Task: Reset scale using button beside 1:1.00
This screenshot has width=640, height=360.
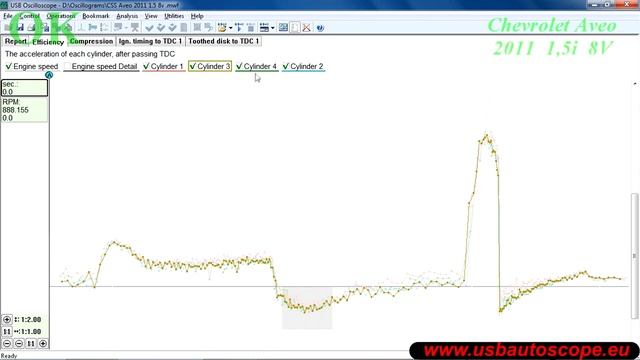Action: click(7, 331)
